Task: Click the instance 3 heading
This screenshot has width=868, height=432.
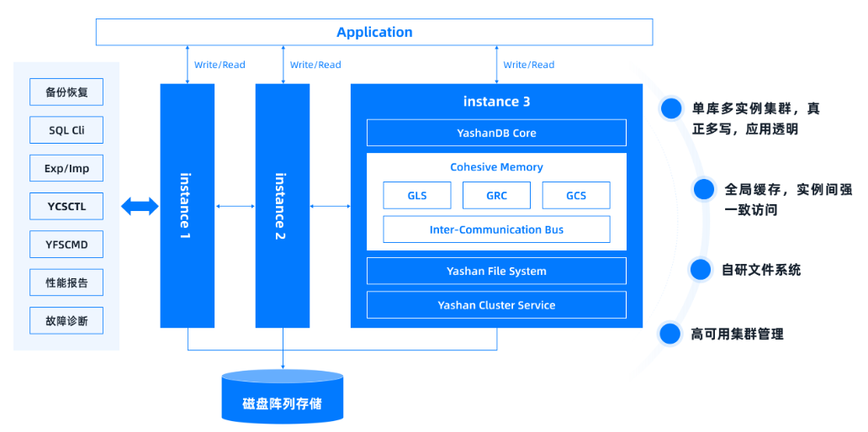Action: (x=496, y=102)
